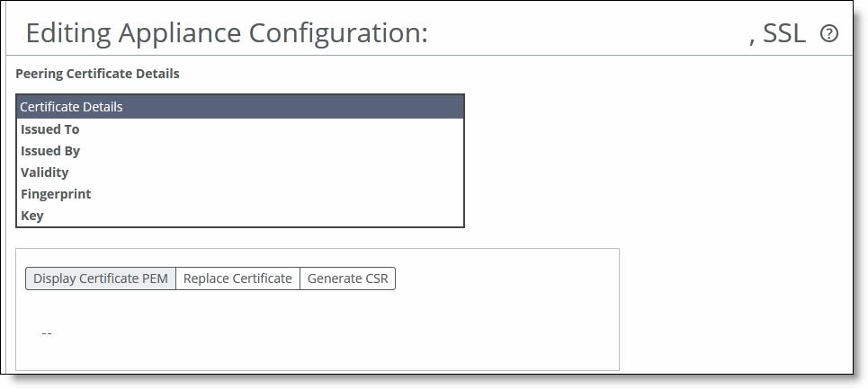Click the Editing Appliance Configuration title
Viewport: 868px width, 389px height.
pyautogui.click(x=227, y=33)
